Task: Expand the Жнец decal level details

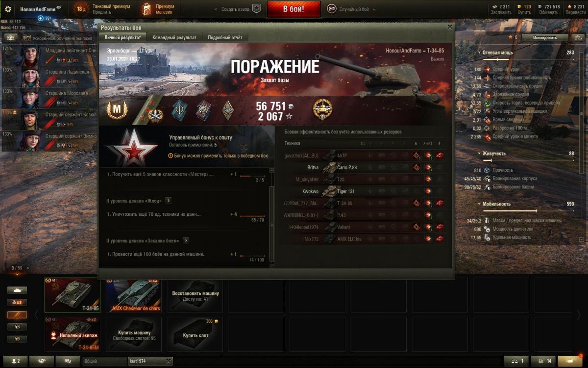Action: coord(168,200)
